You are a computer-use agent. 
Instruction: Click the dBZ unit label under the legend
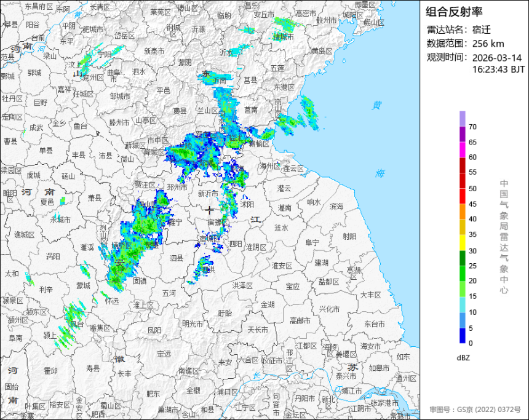click(463, 358)
